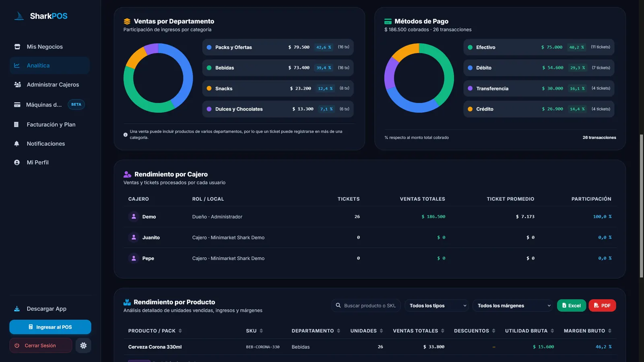Export products with the Excel button
This screenshot has height=362, width=644.
(x=572, y=306)
